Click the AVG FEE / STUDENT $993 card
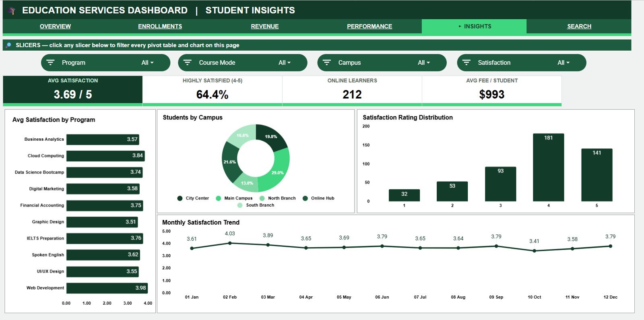The image size is (644, 320). click(x=492, y=90)
